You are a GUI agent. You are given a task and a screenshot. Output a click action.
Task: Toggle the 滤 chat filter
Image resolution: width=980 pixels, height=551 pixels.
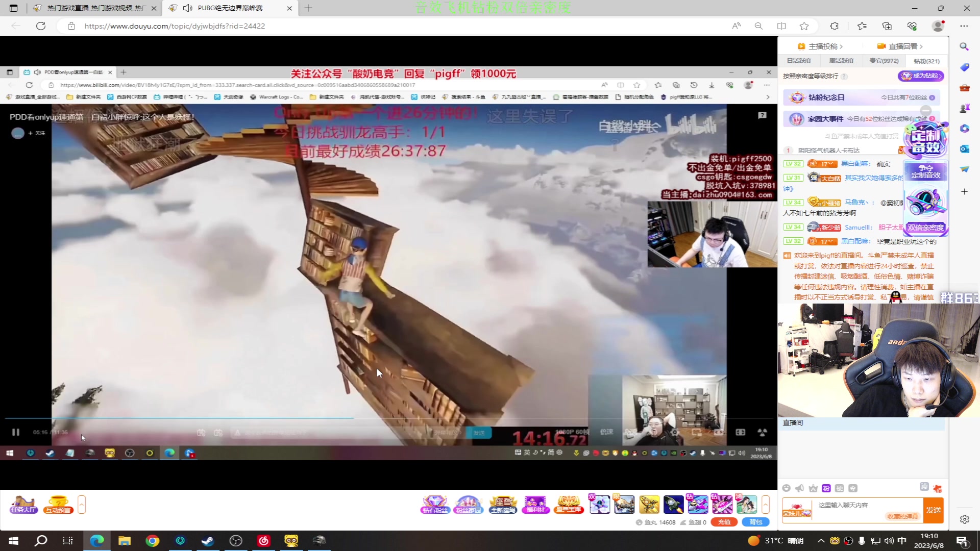(924, 487)
